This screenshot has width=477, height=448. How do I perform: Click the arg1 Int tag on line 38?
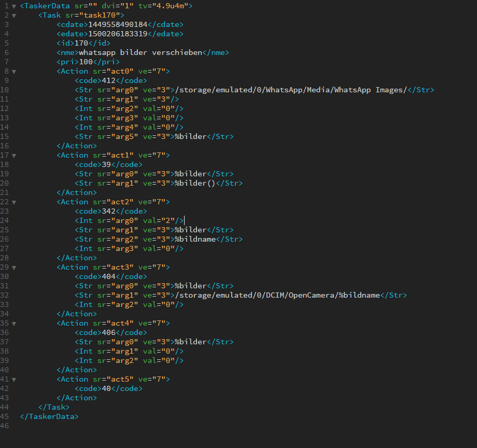point(129,351)
